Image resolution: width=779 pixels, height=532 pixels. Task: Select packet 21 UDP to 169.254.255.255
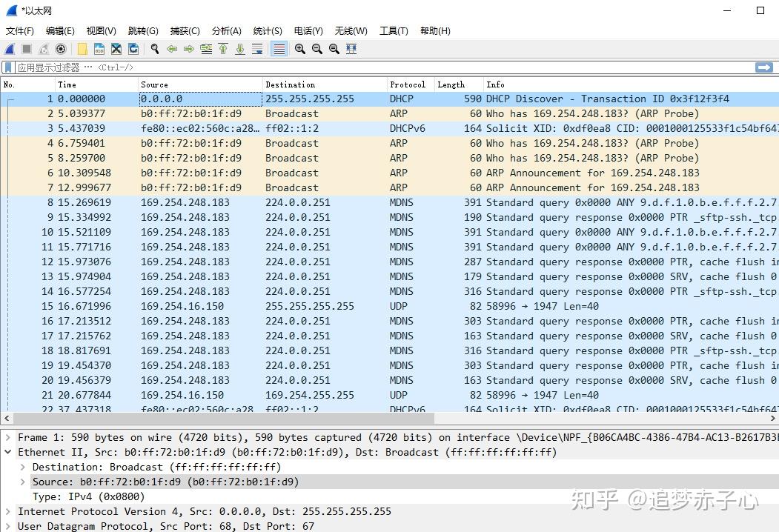pyautogui.click(x=390, y=396)
